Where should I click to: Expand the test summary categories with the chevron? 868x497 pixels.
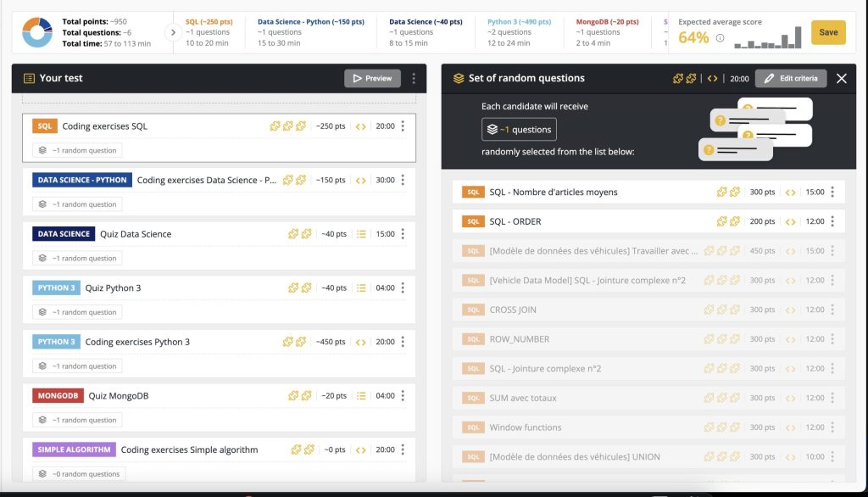tap(173, 33)
